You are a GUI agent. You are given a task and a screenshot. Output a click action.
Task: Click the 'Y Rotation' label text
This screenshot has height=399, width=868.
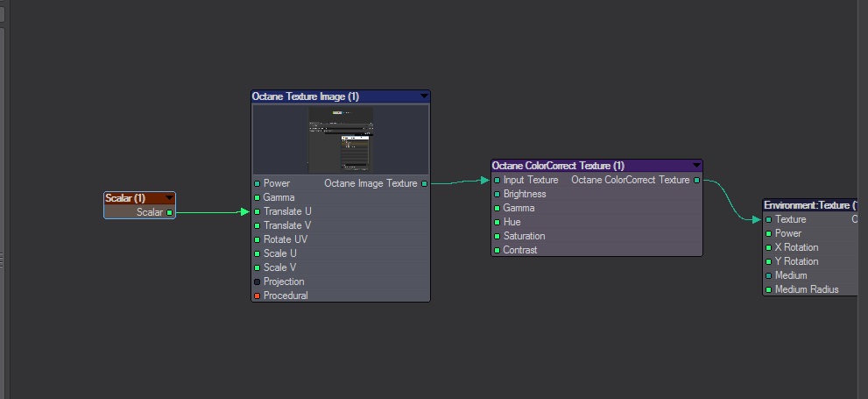click(x=796, y=261)
